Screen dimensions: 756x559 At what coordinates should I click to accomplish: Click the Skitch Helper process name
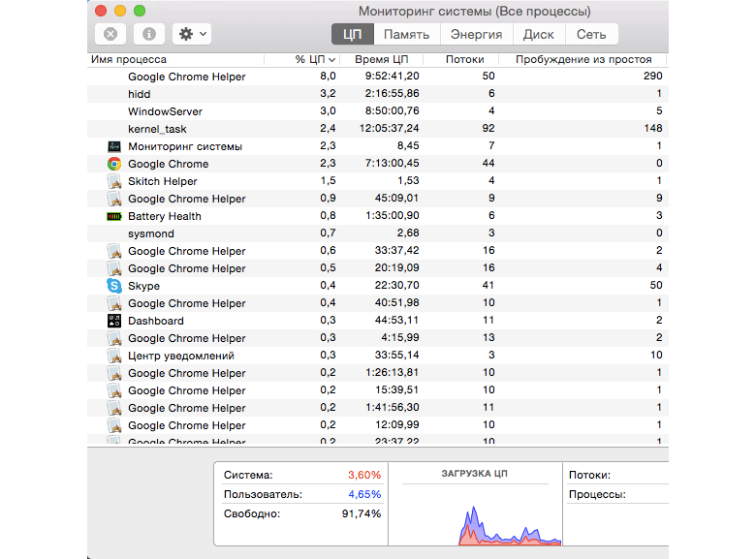pos(163,181)
